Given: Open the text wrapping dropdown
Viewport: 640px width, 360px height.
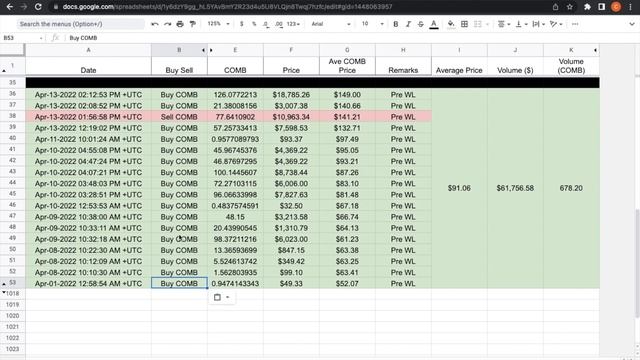Looking at the screenshot, I should (x=539, y=24).
